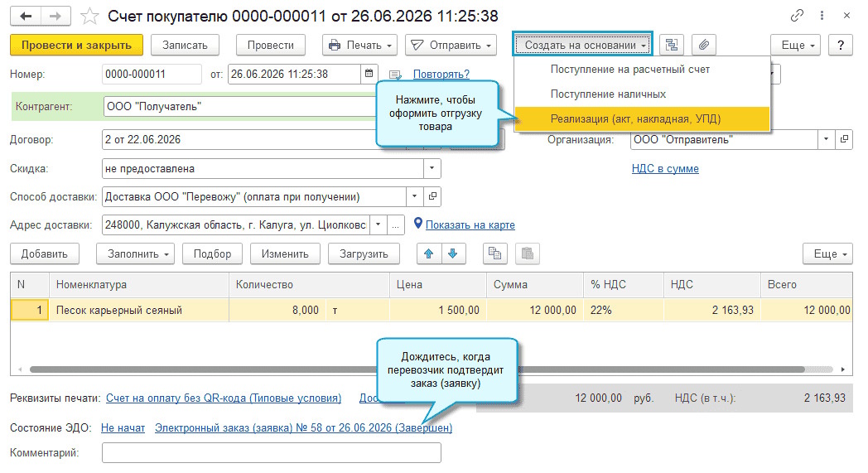This screenshot has width=868, height=473.
Task: Click the date field 26.06.2026 11:25:38
Action: click(x=295, y=75)
